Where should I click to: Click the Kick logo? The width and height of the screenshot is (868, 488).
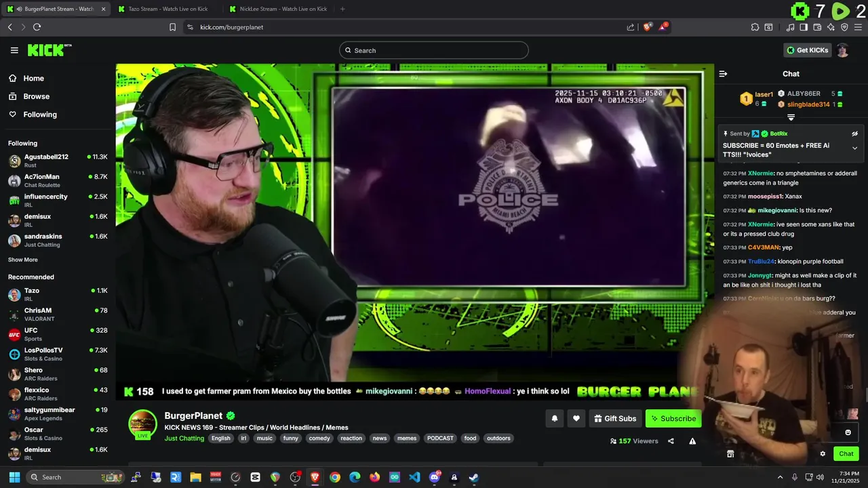pyautogui.click(x=50, y=50)
